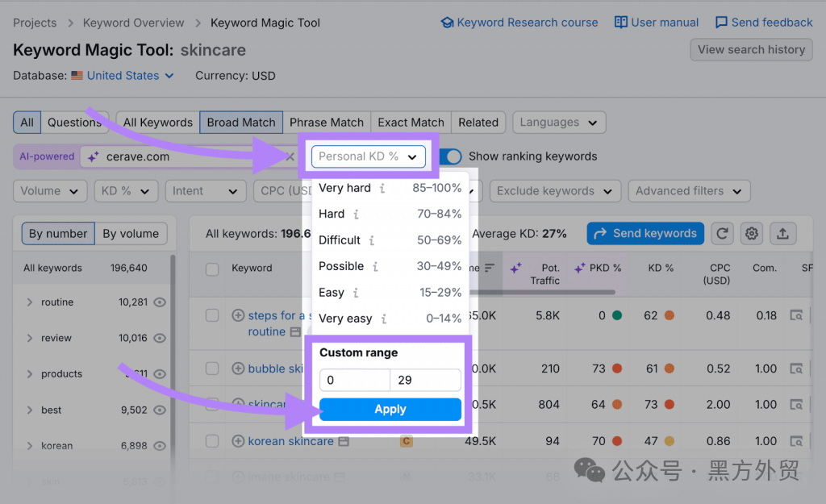The width and height of the screenshot is (826, 504).
Task: Choose Easy 15–29% option
Action: 390,292
